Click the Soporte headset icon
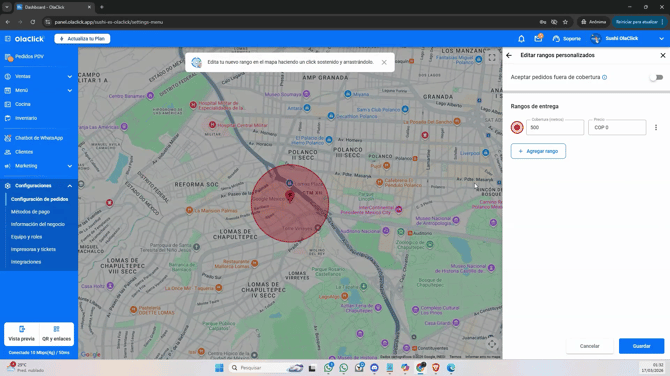This screenshot has width=670, height=376. [556, 39]
